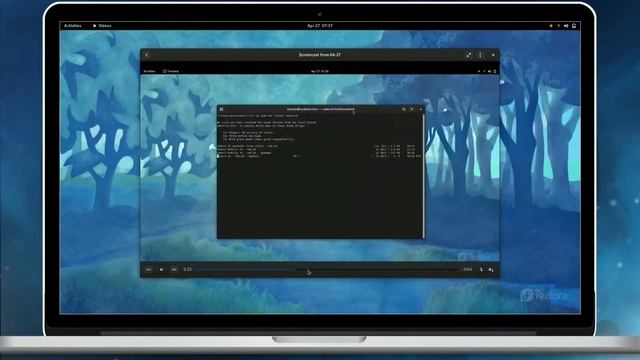This screenshot has width=640, height=360.
Task: Open the system volume icon in top bar
Action: click(566, 26)
